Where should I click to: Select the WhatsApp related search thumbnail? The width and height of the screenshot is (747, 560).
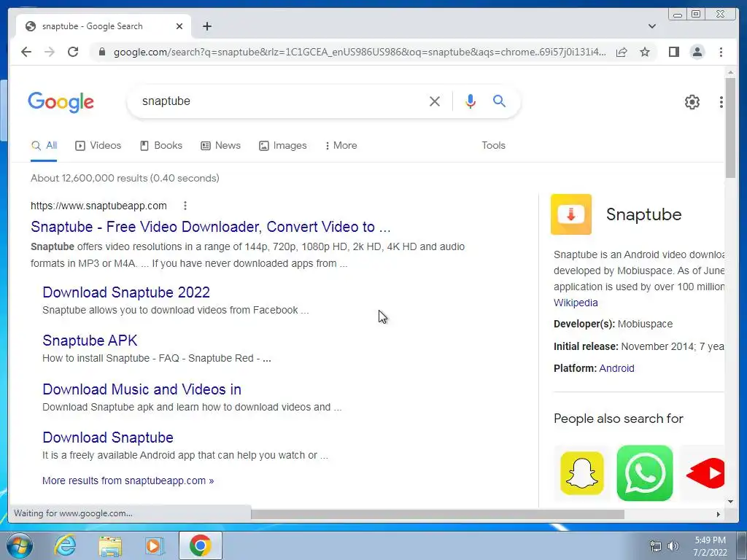point(645,473)
